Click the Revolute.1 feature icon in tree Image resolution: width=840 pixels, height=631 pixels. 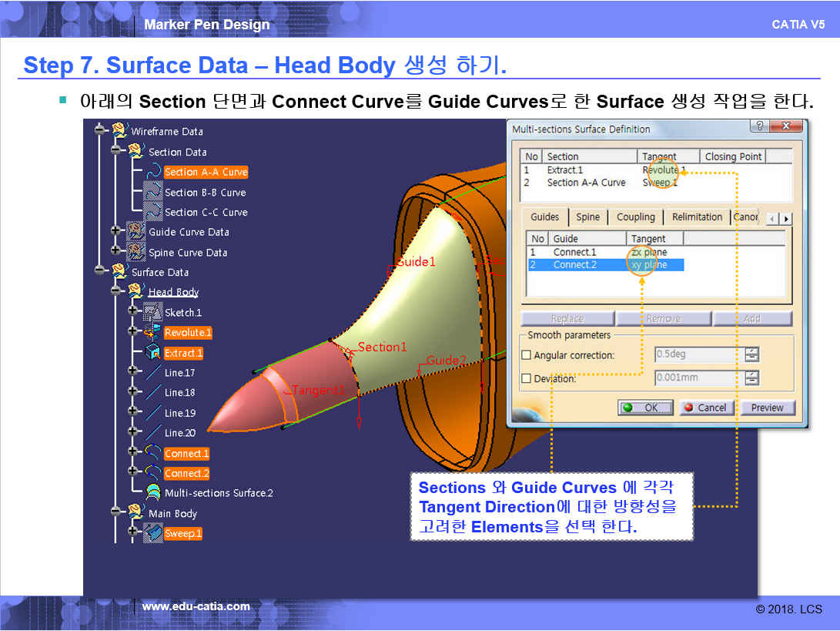[x=153, y=333]
